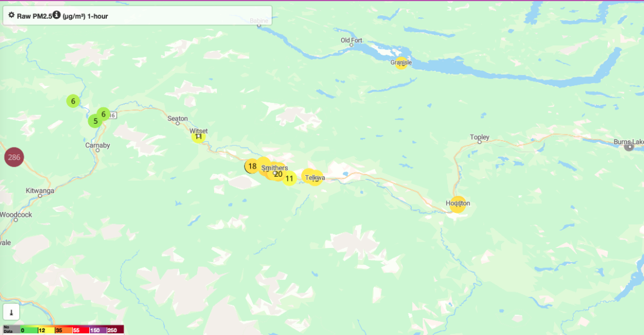Click the sensor marker showing 18
Screen dimensions: 644x335
point(252,166)
